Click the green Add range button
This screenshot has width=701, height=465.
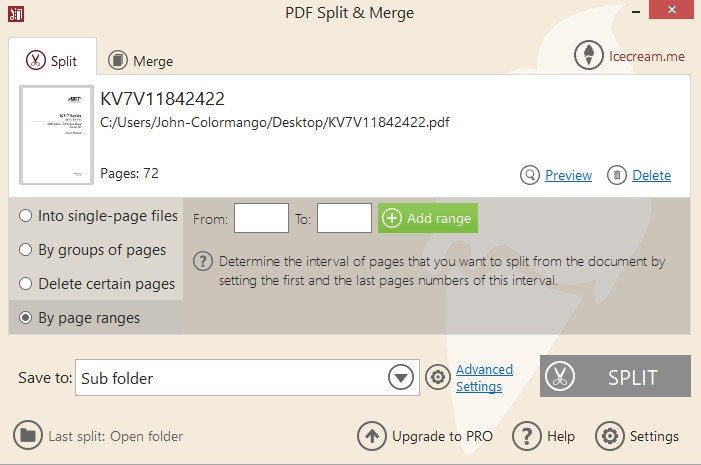[428, 218]
